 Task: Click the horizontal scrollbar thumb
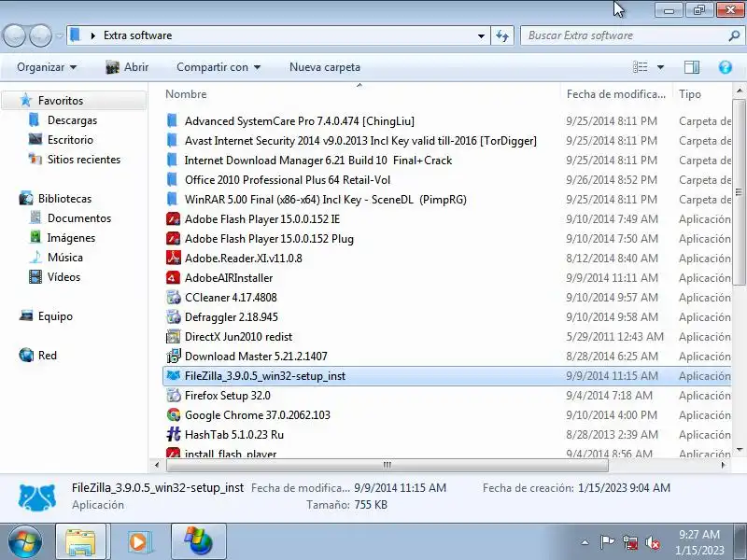pyautogui.click(x=387, y=465)
